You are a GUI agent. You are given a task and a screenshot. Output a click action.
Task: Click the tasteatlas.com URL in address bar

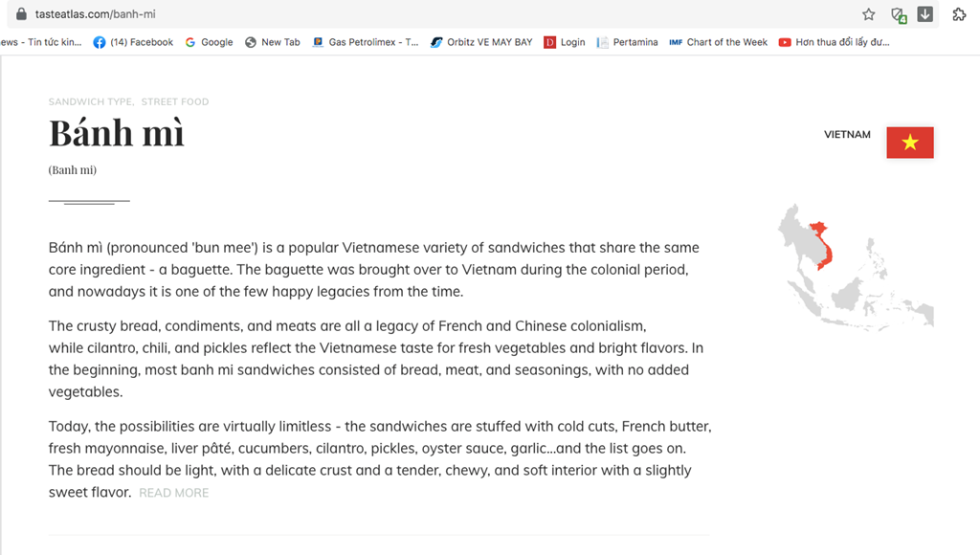click(x=96, y=13)
